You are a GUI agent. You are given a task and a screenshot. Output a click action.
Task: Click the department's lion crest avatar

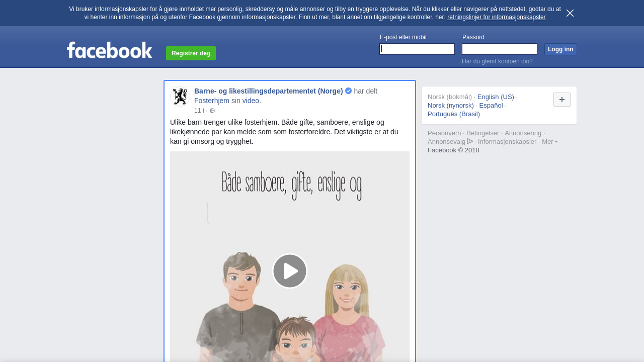[x=180, y=97]
